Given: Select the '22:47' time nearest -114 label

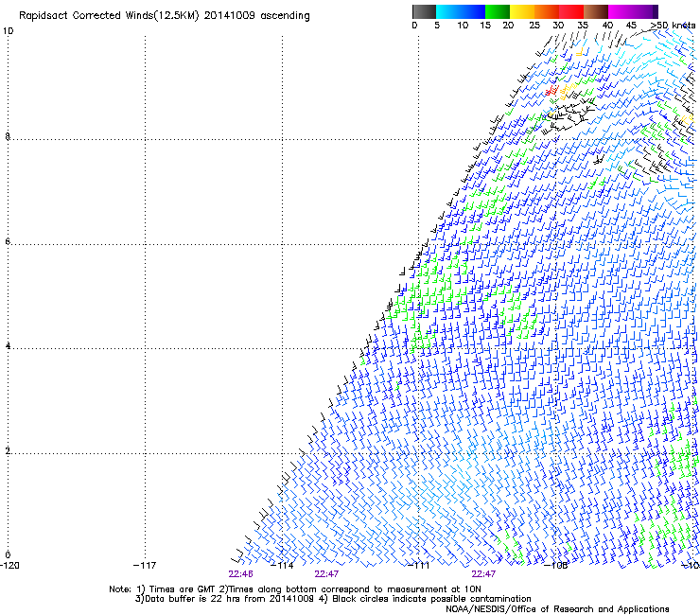Looking at the screenshot, I should tap(326, 574).
